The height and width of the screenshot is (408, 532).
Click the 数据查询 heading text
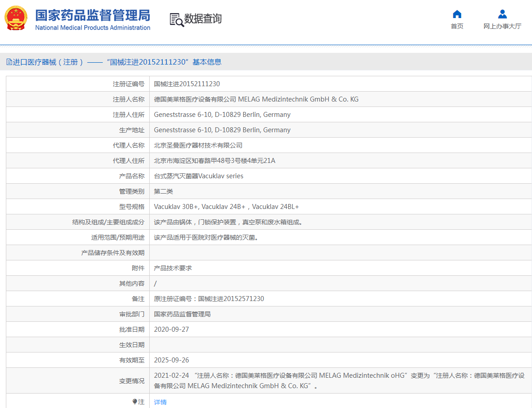[x=203, y=19]
